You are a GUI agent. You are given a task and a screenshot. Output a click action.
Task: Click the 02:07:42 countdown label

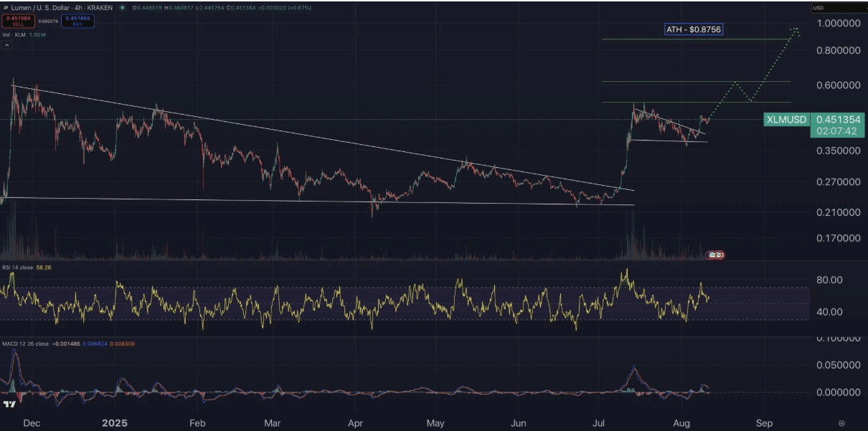[x=836, y=131]
